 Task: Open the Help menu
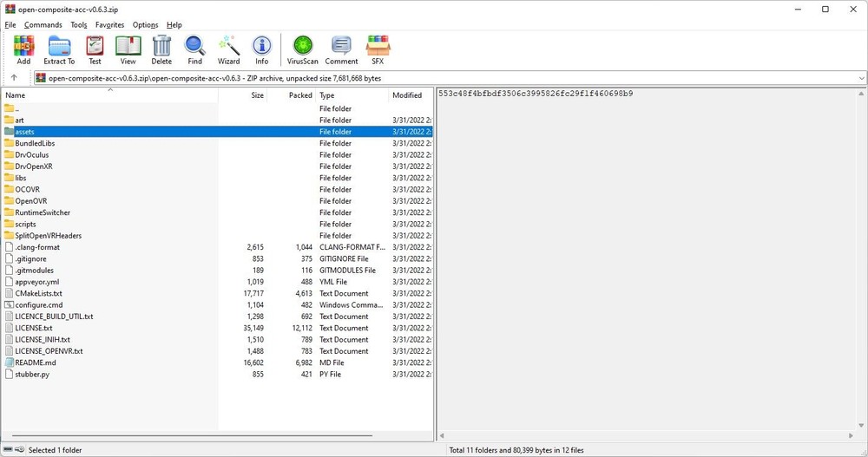click(x=174, y=25)
